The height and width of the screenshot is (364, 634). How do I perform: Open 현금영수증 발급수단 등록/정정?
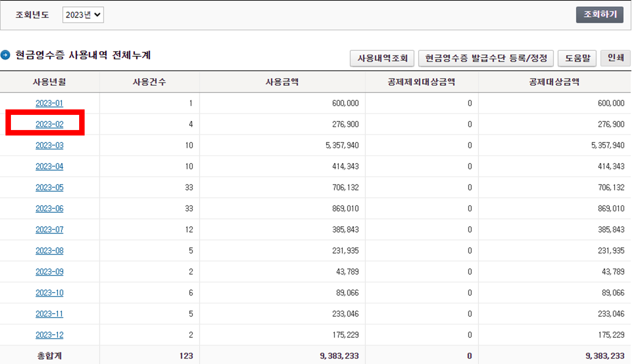486,58
